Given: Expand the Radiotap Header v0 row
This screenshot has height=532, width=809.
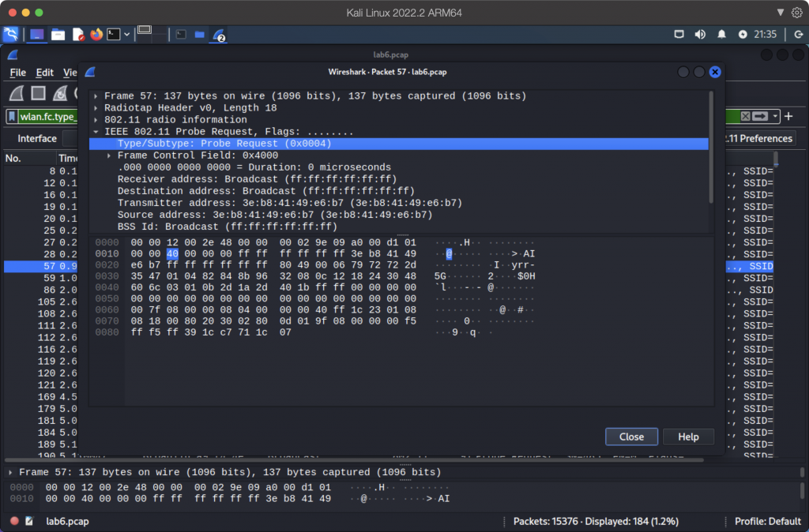Looking at the screenshot, I should [96, 107].
